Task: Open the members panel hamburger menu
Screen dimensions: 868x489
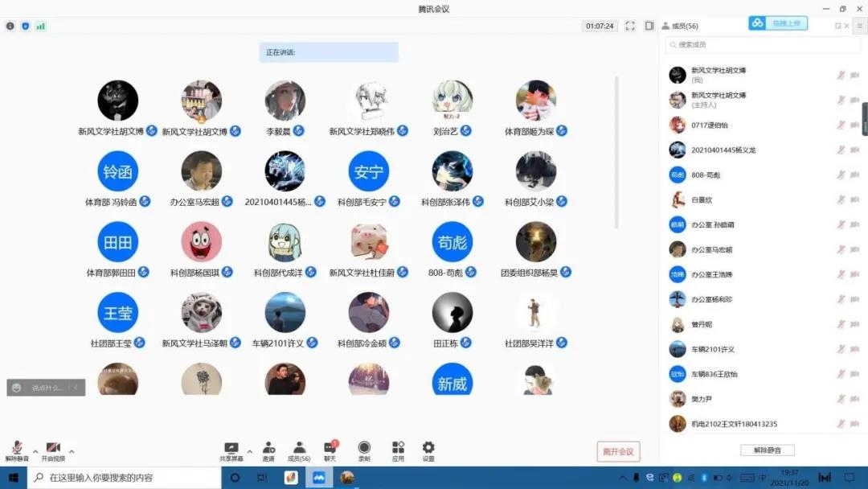Action: [859, 26]
